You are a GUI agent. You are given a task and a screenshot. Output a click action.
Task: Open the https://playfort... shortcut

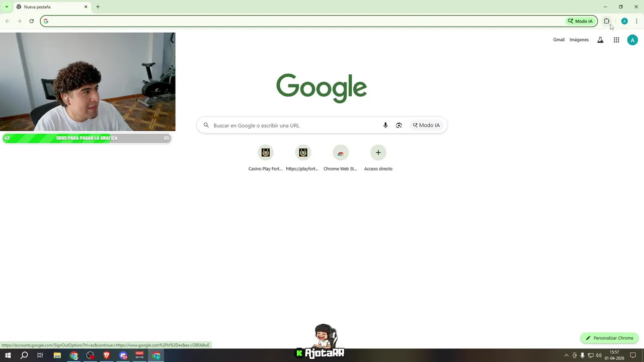click(303, 158)
